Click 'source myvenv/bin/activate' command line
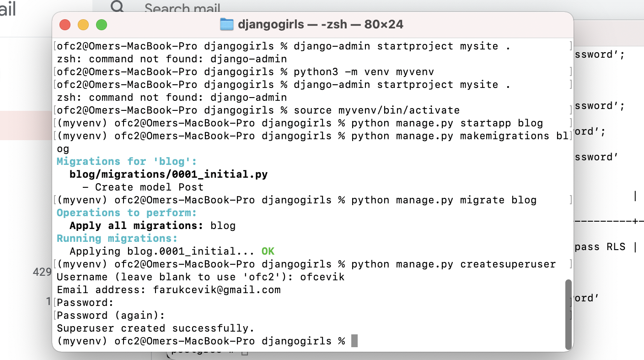The width and height of the screenshot is (644, 360). (x=376, y=110)
